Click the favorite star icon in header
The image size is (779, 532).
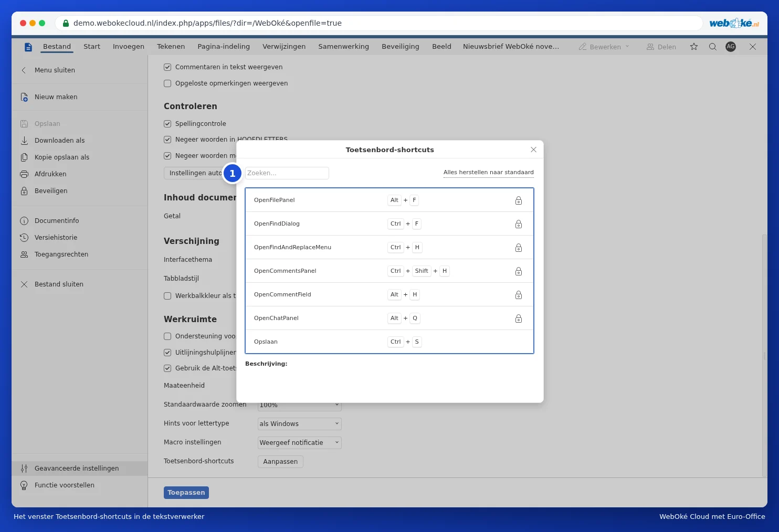(694, 47)
